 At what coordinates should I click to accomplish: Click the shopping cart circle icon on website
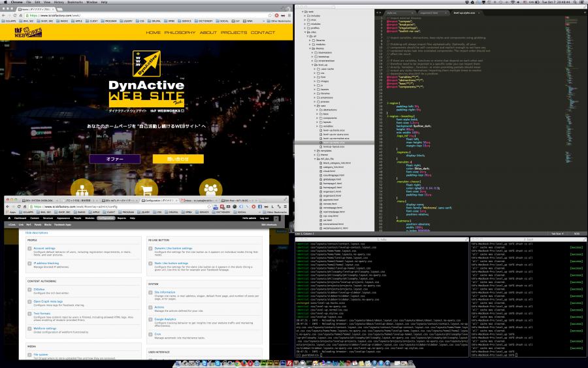pos(146,188)
